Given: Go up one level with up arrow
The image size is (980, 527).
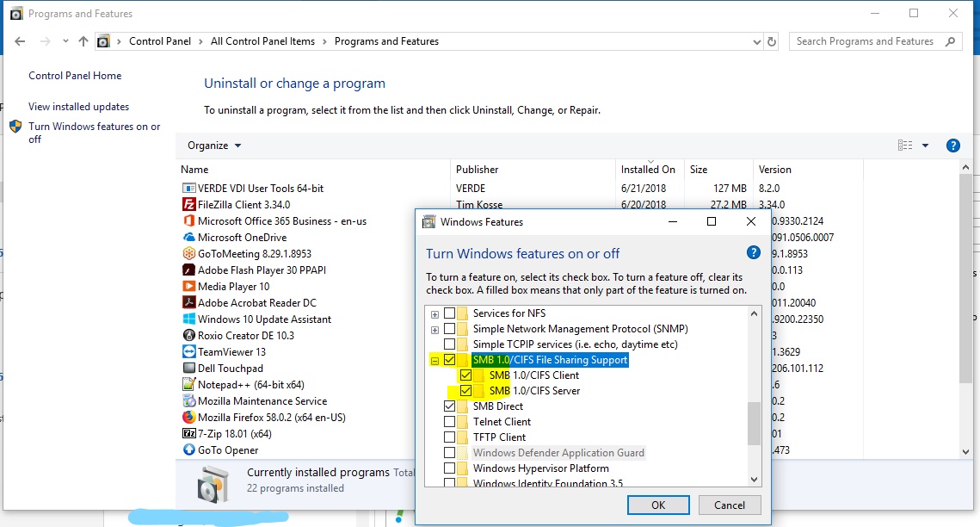Looking at the screenshot, I should (x=83, y=41).
